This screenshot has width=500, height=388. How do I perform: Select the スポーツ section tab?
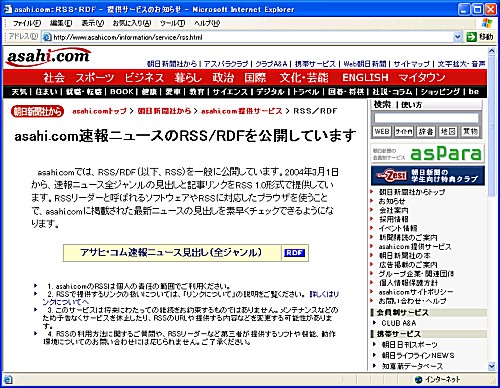point(95,78)
